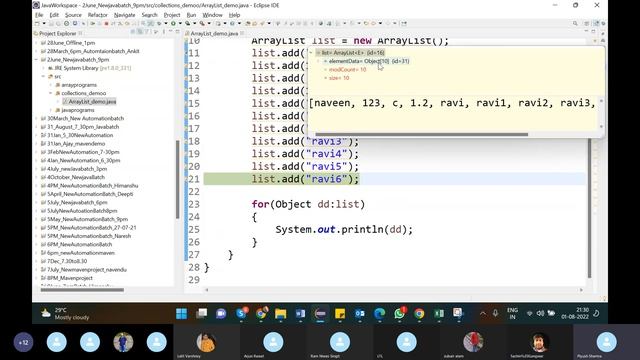Image resolution: width=640 pixels, height=360 pixels.
Task: Open Skype from the taskbar
Action: (x=241, y=313)
